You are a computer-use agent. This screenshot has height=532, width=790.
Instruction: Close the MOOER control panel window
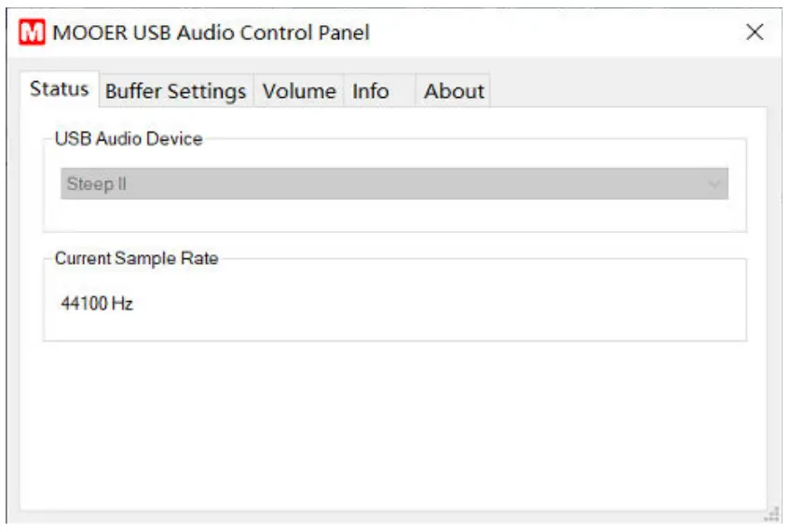pos(756,33)
